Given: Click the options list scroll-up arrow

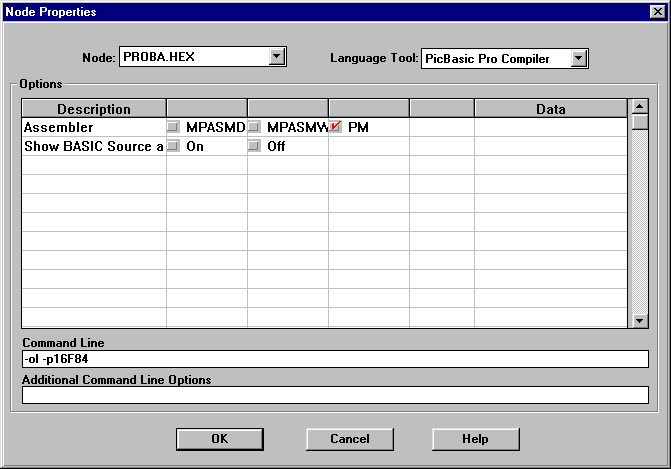Looking at the screenshot, I should click(x=640, y=106).
